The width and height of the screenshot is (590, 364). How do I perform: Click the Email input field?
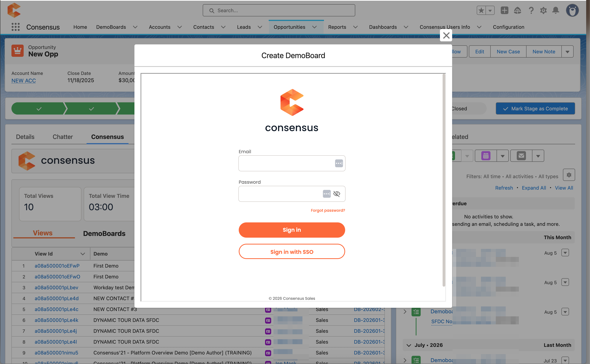292,163
